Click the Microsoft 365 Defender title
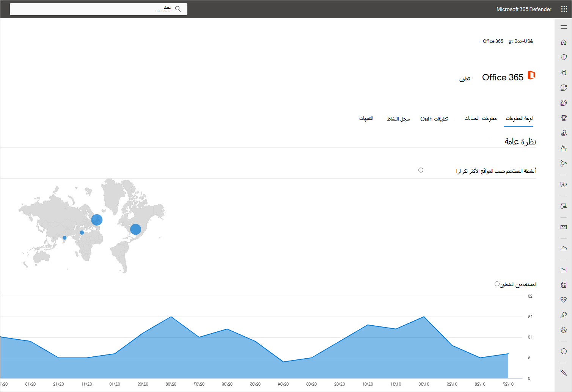The image size is (572, 392). click(524, 9)
